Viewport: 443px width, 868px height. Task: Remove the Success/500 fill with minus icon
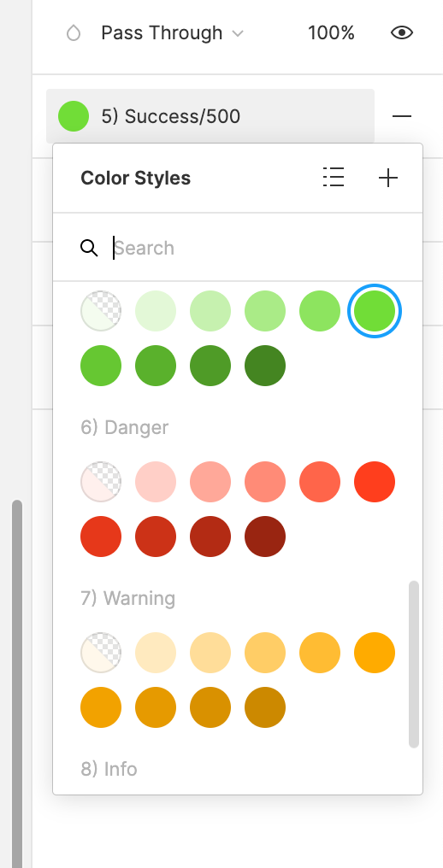[402, 116]
